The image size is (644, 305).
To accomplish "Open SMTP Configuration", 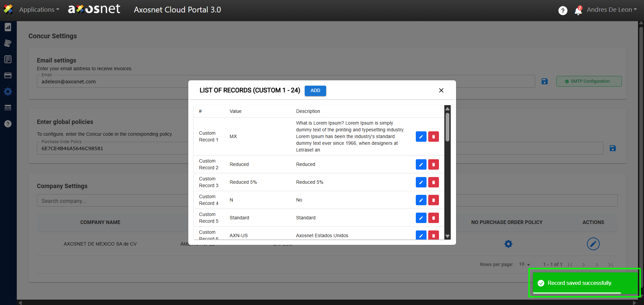I will coord(589,81).
